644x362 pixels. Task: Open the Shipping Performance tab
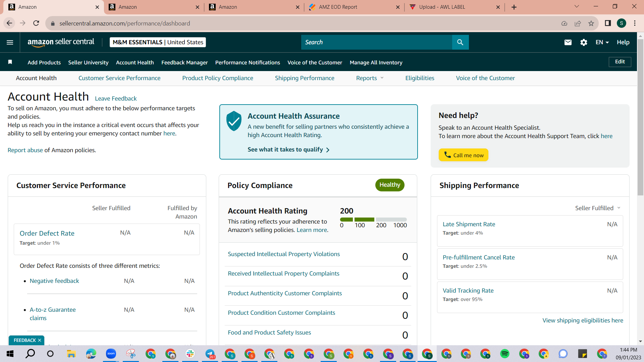pos(305,78)
